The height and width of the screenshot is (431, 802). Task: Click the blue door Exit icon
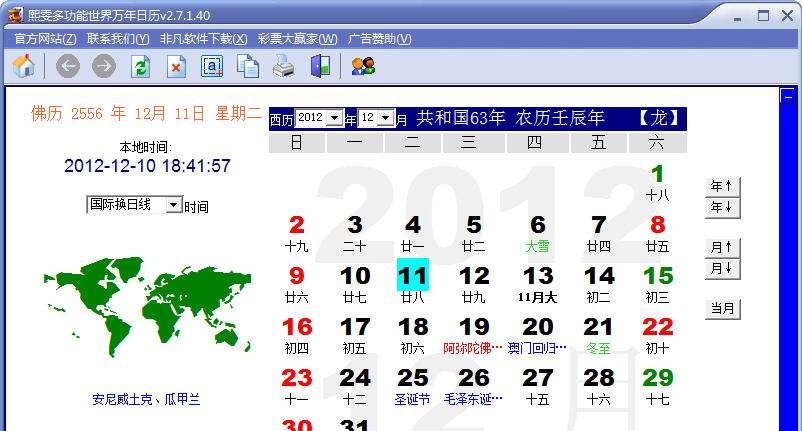(320, 66)
